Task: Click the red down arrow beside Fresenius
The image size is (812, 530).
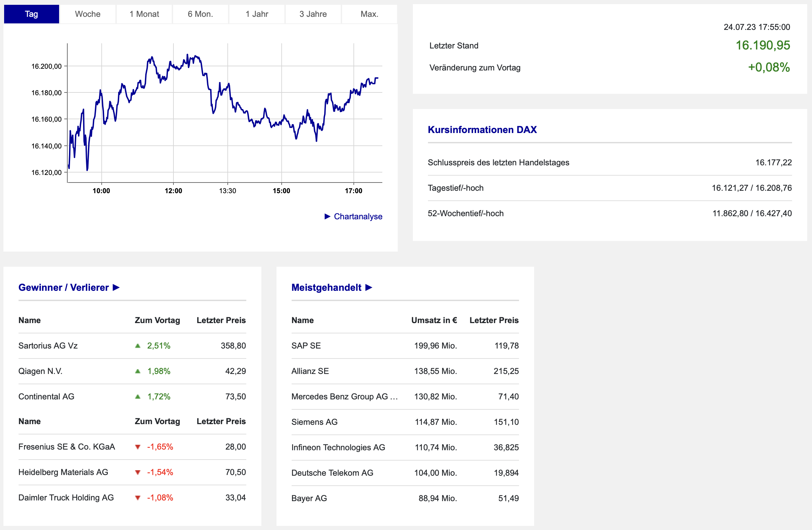Action: [138, 447]
